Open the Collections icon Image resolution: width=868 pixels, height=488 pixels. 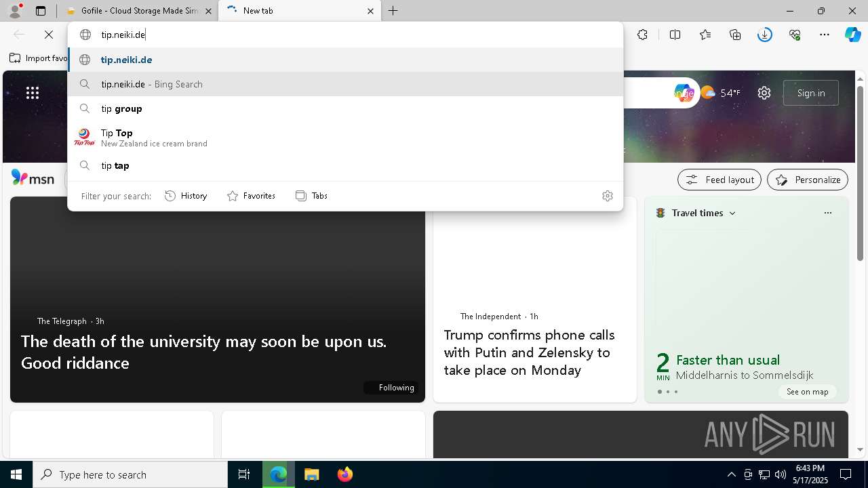point(735,35)
